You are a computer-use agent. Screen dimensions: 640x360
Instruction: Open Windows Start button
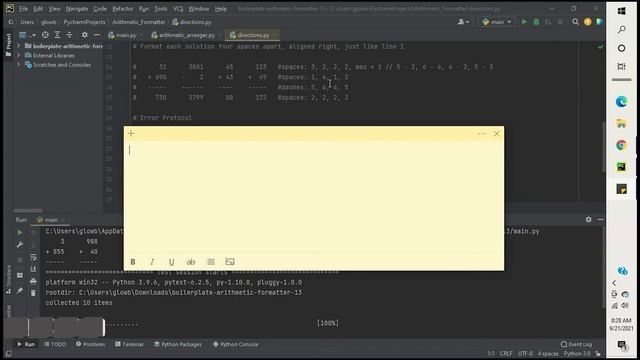click(621, 11)
